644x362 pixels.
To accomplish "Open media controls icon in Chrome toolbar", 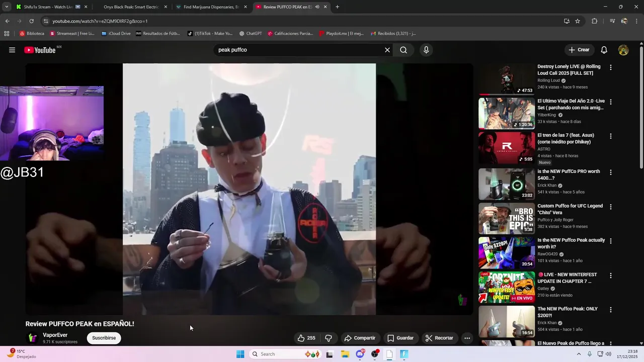I will pos(612,21).
